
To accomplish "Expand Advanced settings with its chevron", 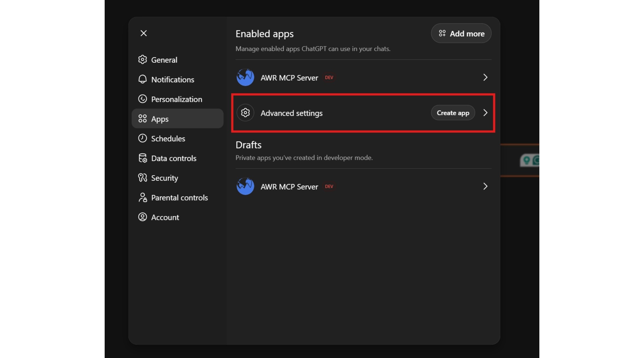I will (x=485, y=113).
